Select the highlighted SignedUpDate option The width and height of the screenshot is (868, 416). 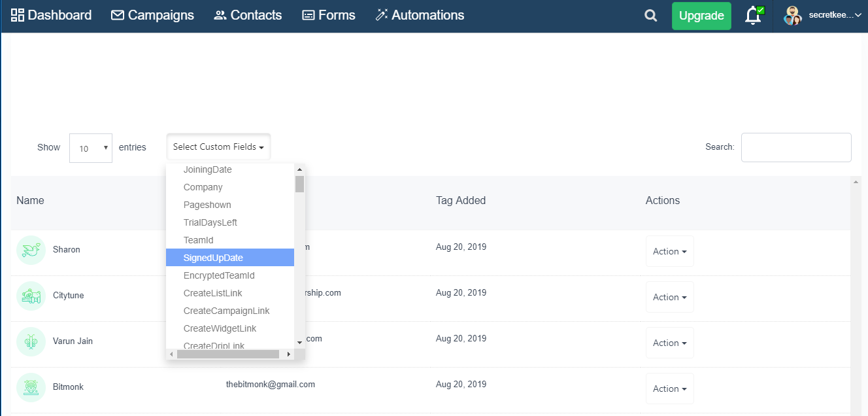[230, 258]
